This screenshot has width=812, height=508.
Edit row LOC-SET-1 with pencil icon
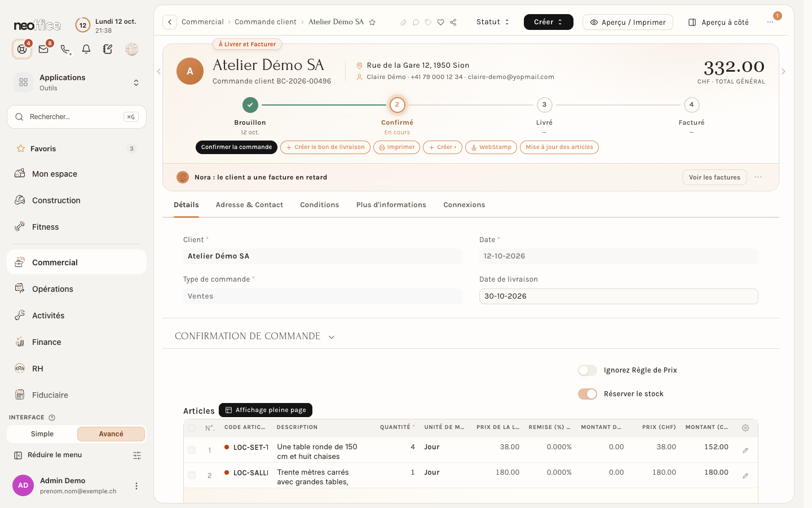[745, 450]
